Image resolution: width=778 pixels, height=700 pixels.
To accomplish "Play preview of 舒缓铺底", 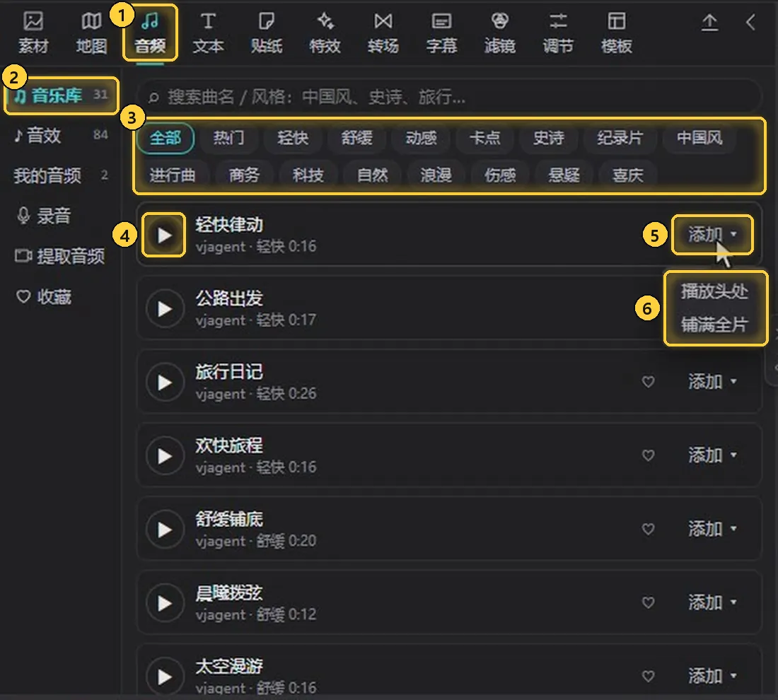I will pos(164,530).
